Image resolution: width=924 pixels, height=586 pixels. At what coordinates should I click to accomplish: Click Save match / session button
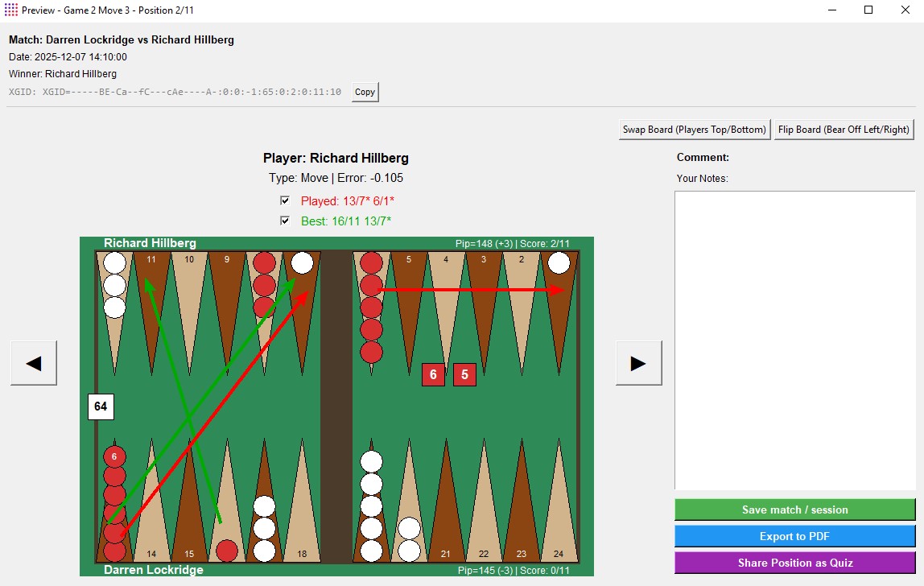[x=794, y=510]
